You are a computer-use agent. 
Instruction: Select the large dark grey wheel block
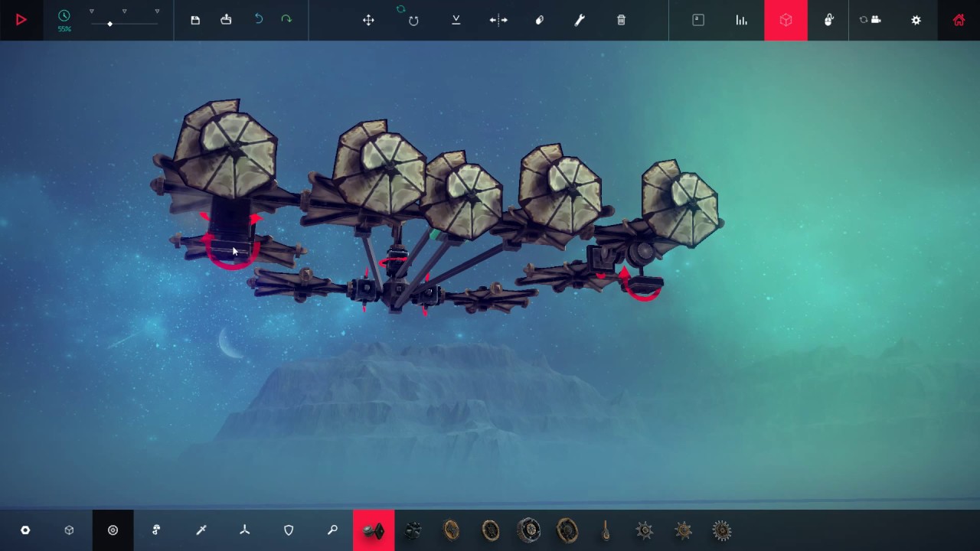pyautogui.click(x=529, y=530)
